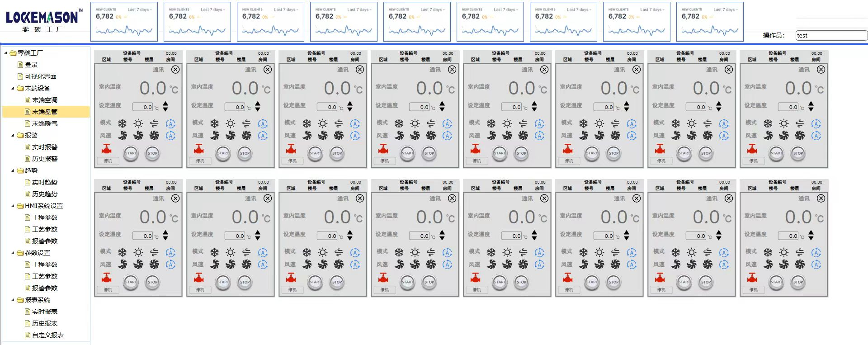Click the 通讯 status X icon in bottom-row fifth panel
868x345 pixels.
pos(544,198)
